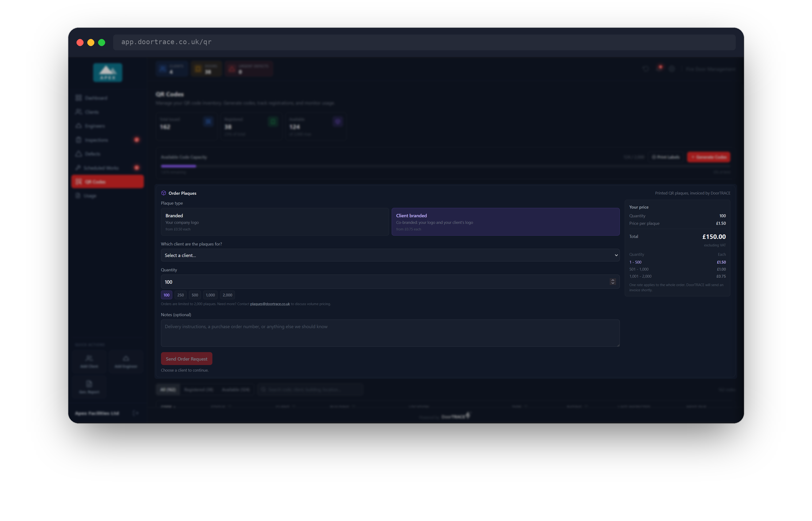
Task: Click the browser address bar showing app.doortrace.co.uk/qr
Action: pos(424,42)
